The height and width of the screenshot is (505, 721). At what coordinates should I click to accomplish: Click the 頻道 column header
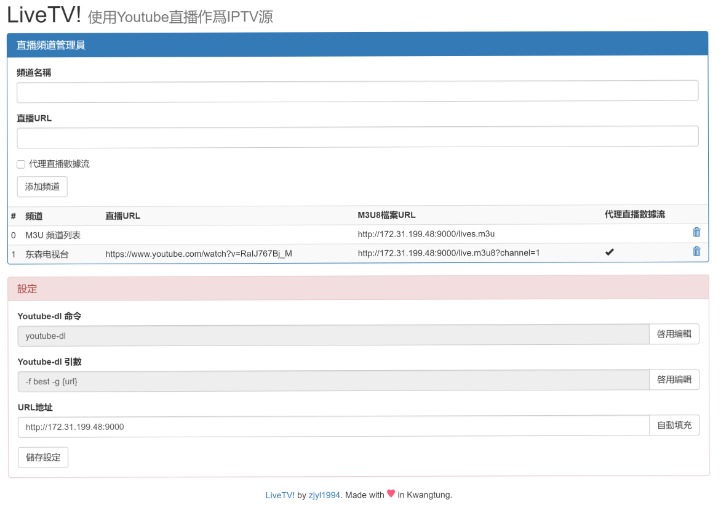point(34,216)
